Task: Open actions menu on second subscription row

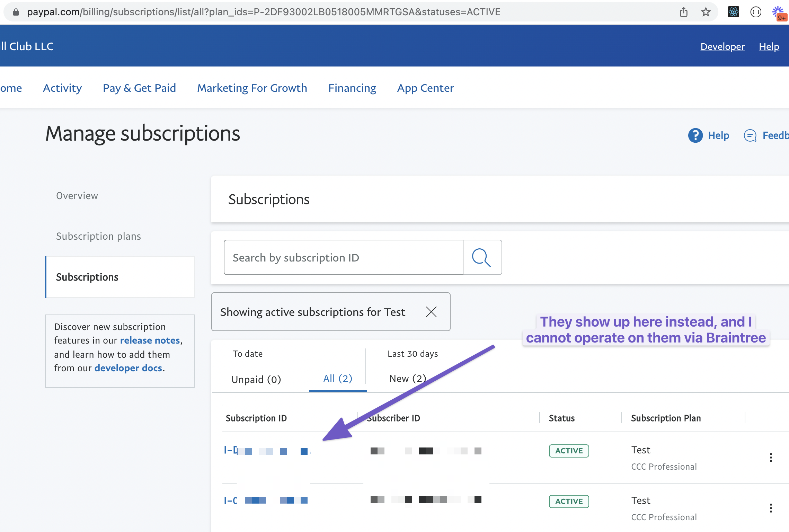Action: [771, 508]
